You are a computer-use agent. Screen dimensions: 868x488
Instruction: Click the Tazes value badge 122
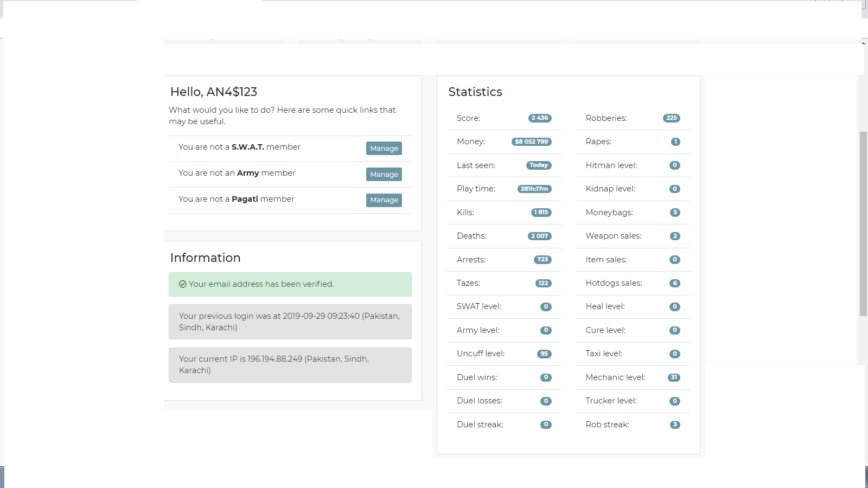tap(543, 283)
